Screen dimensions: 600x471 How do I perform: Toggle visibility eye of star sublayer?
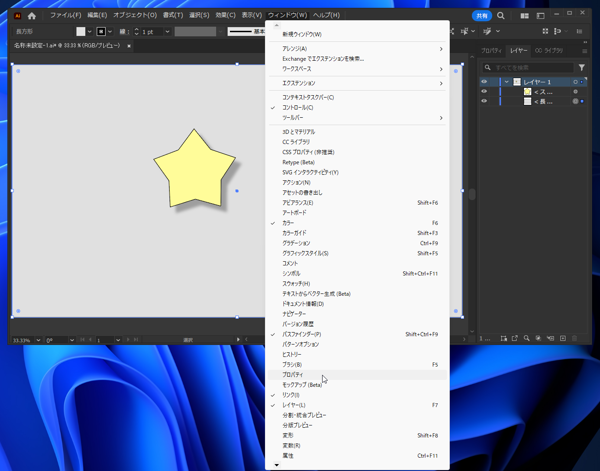coord(484,91)
